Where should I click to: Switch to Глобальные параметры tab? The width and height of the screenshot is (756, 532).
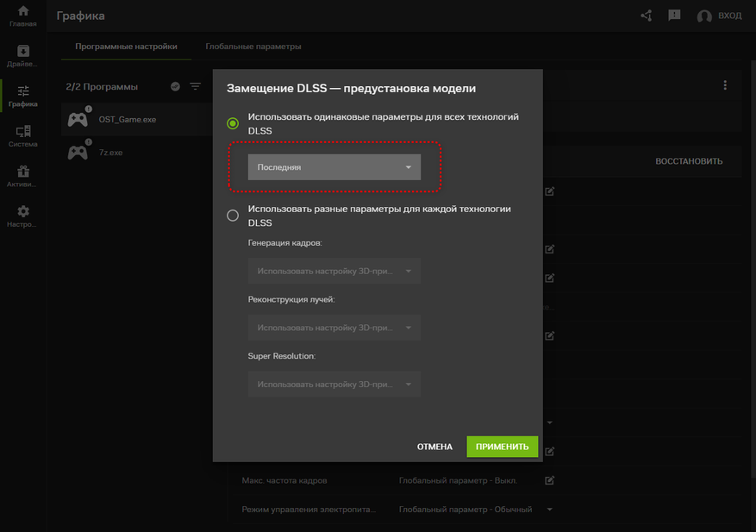[x=253, y=47]
